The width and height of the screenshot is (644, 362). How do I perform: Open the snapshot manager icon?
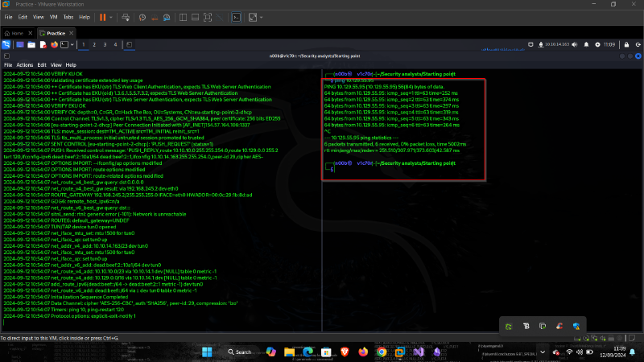[x=165, y=16]
